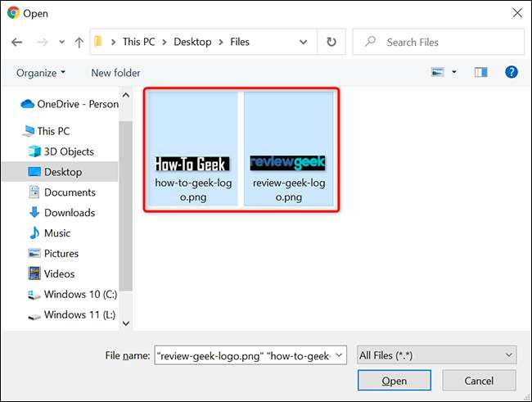
Task: Expand the File name suggestions dropdown
Action: point(339,355)
